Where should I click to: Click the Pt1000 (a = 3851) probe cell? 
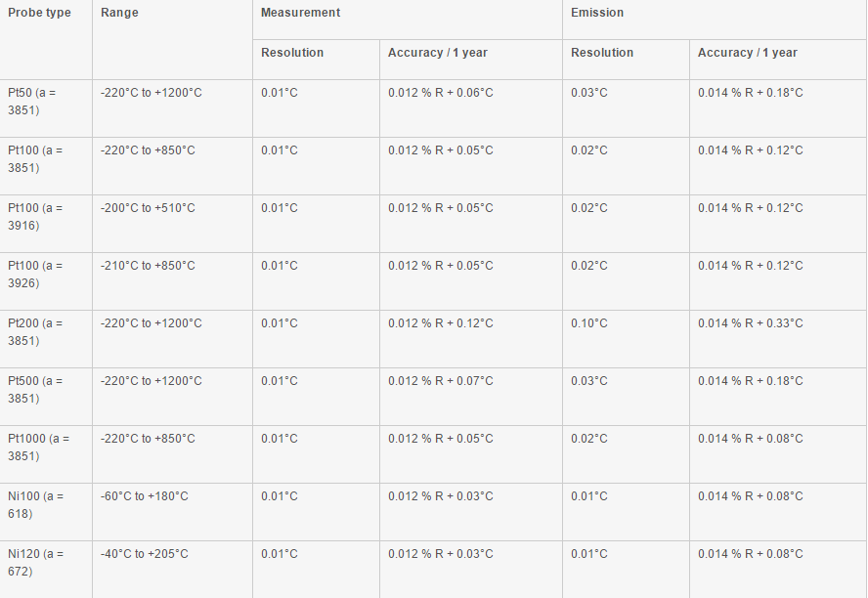[x=39, y=447]
